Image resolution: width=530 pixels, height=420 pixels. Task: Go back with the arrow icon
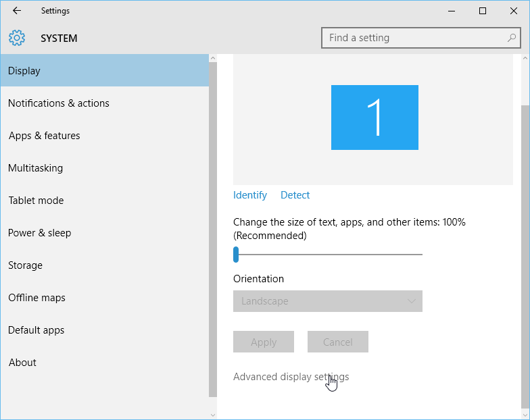[17, 11]
